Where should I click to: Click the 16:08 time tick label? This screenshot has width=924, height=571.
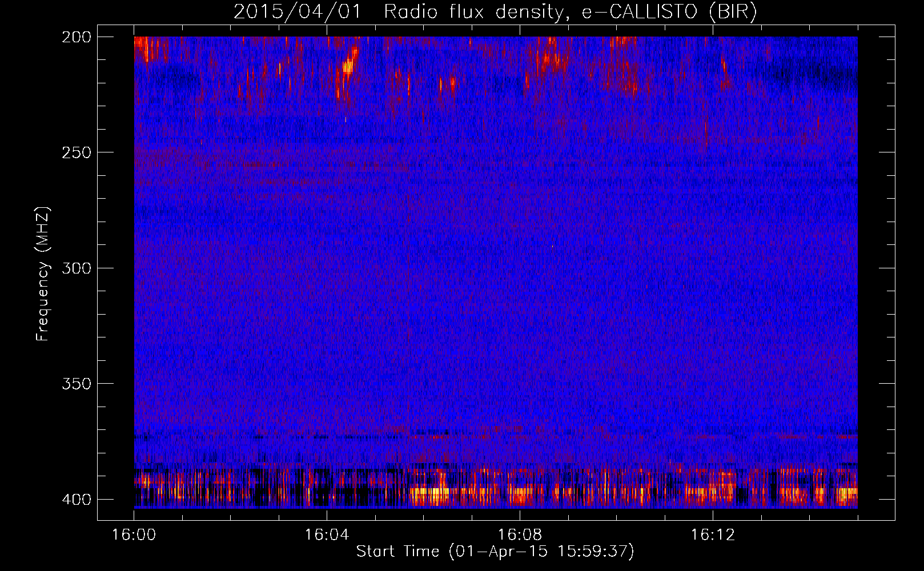click(x=520, y=534)
